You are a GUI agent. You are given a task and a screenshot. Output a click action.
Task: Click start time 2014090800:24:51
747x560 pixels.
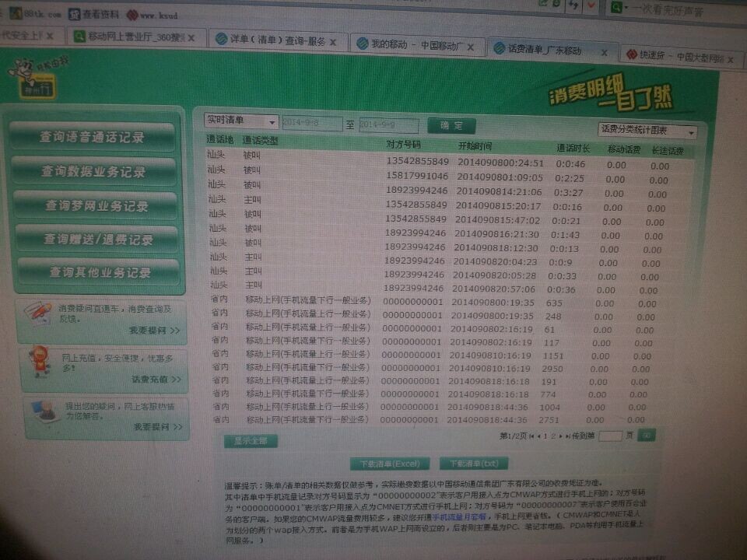pos(500,163)
